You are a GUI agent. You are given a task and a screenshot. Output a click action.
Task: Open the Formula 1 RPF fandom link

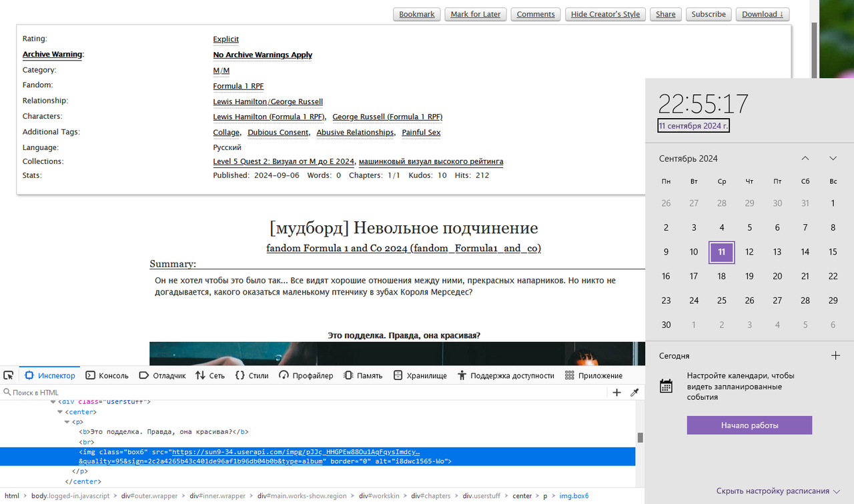click(x=239, y=86)
